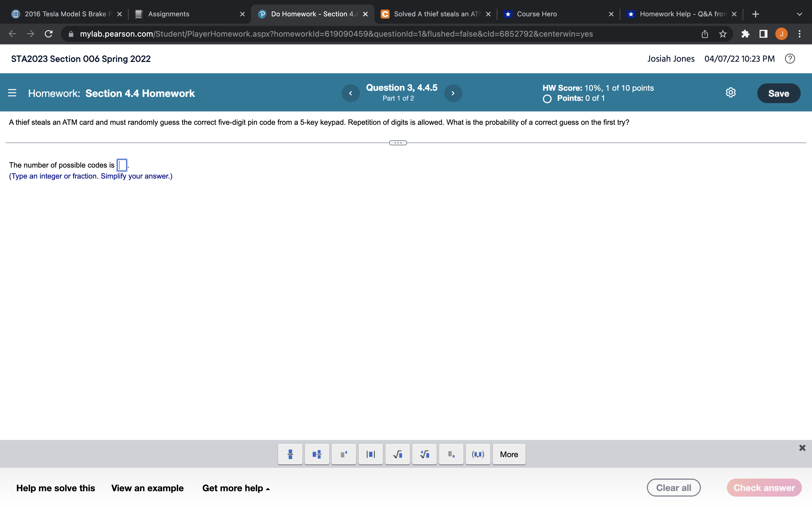The height and width of the screenshot is (507, 812).
Task: Open homework settings gear
Action: (731, 93)
